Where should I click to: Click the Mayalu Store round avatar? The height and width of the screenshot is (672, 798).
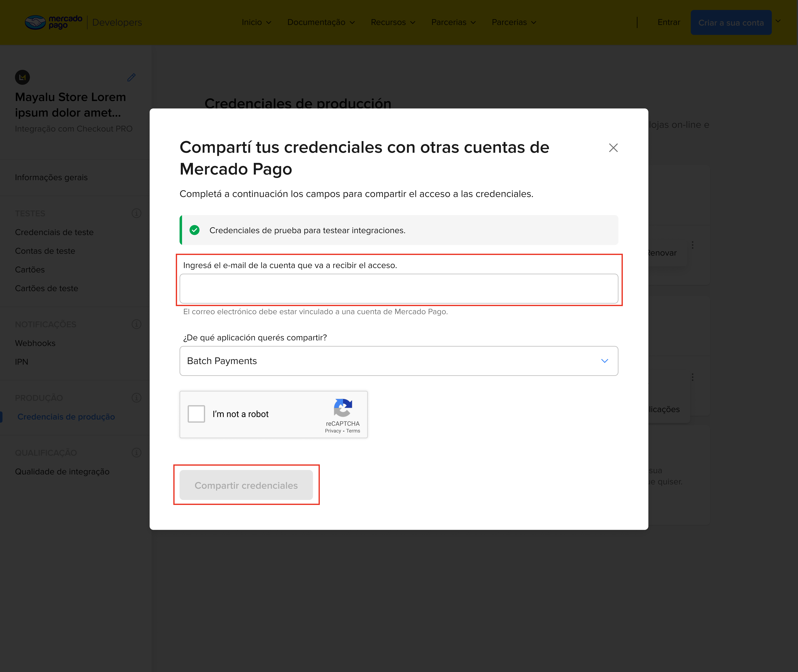click(22, 77)
